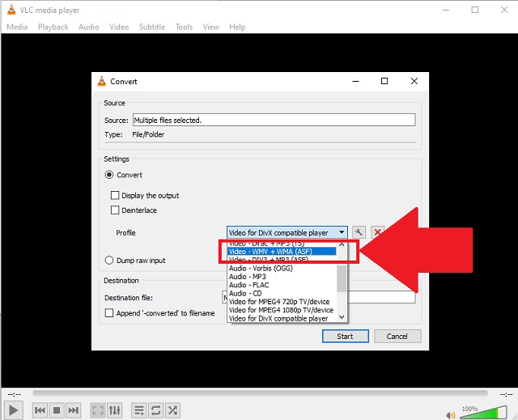
Task: Choose Audio - FLAC profile
Action: 282,285
